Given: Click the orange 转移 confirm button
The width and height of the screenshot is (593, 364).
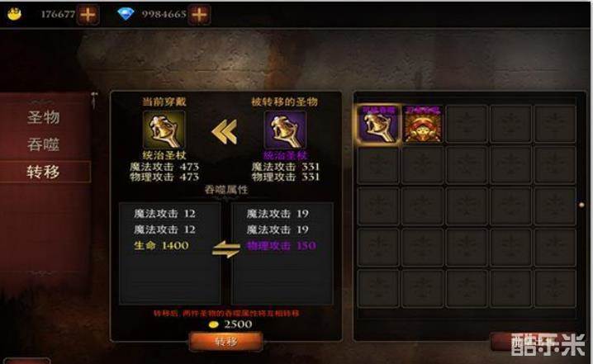Looking at the screenshot, I should [x=225, y=342].
